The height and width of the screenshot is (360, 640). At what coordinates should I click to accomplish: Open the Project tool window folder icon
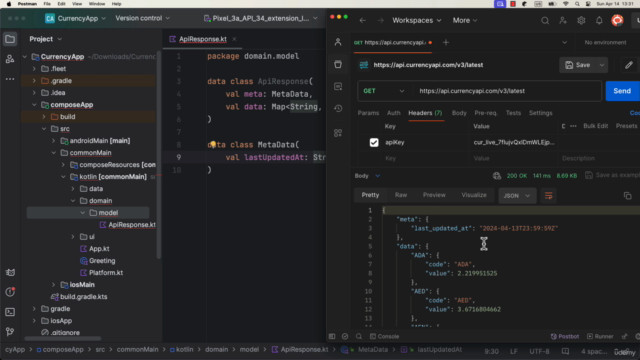coord(10,39)
